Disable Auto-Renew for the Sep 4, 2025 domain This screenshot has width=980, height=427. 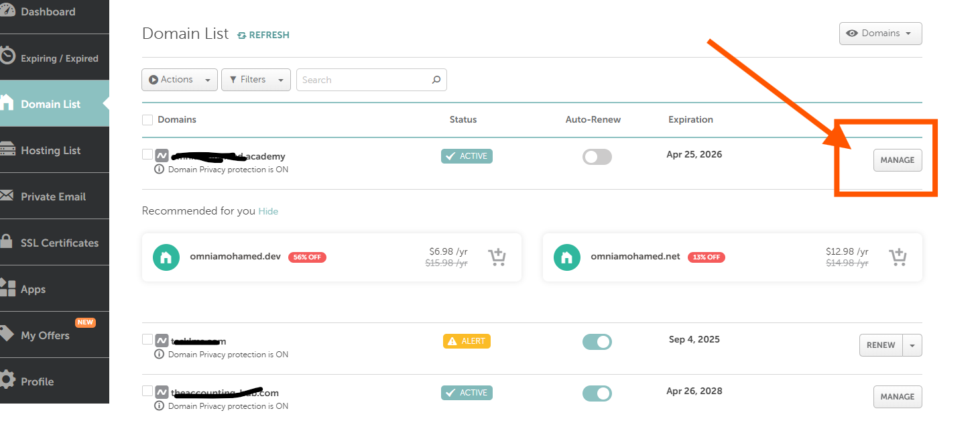597,342
